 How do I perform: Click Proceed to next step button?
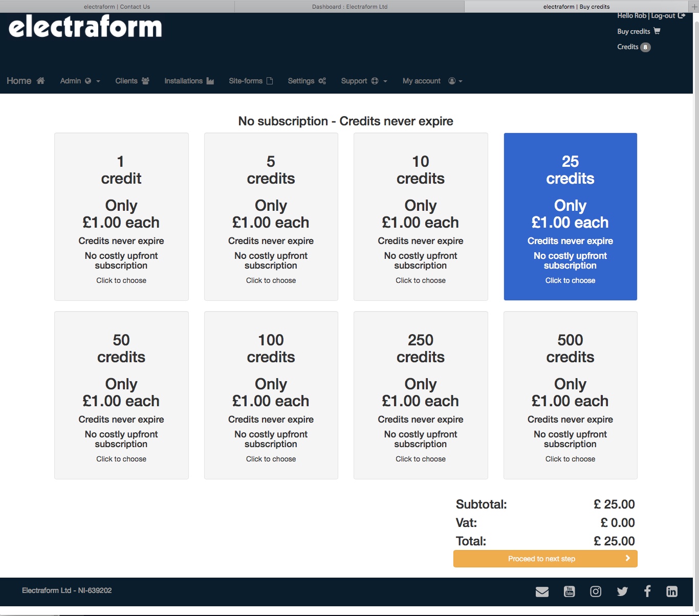(x=545, y=559)
